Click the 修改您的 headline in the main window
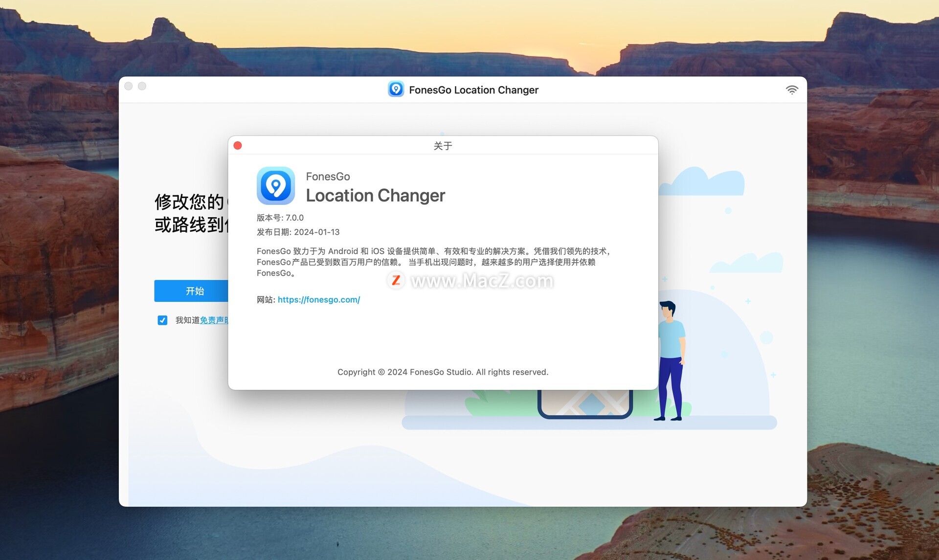The width and height of the screenshot is (939, 560). point(190,202)
